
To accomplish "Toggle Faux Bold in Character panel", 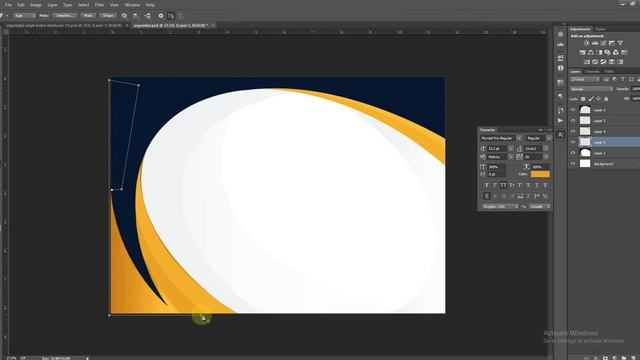I will 487,185.
